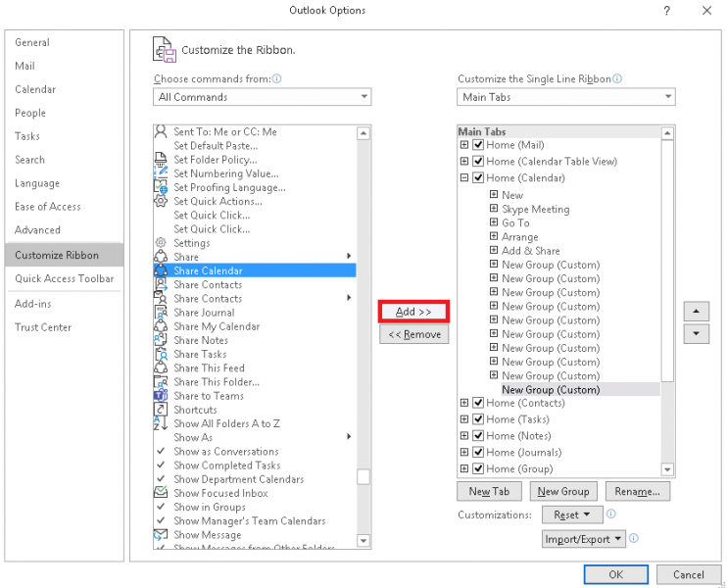Uncheck the Home (Tasks) checkbox

[478, 419]
